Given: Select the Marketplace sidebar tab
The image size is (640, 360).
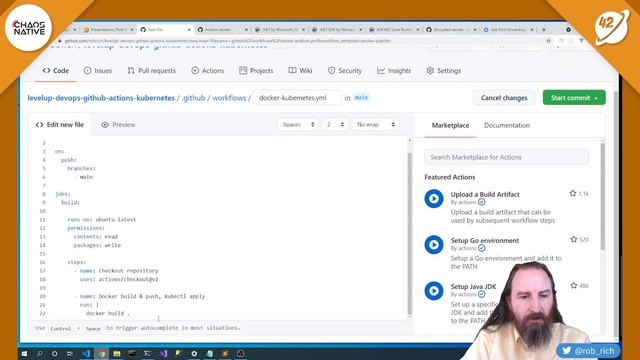Looking at the screenshot, I should click(450, 125).
